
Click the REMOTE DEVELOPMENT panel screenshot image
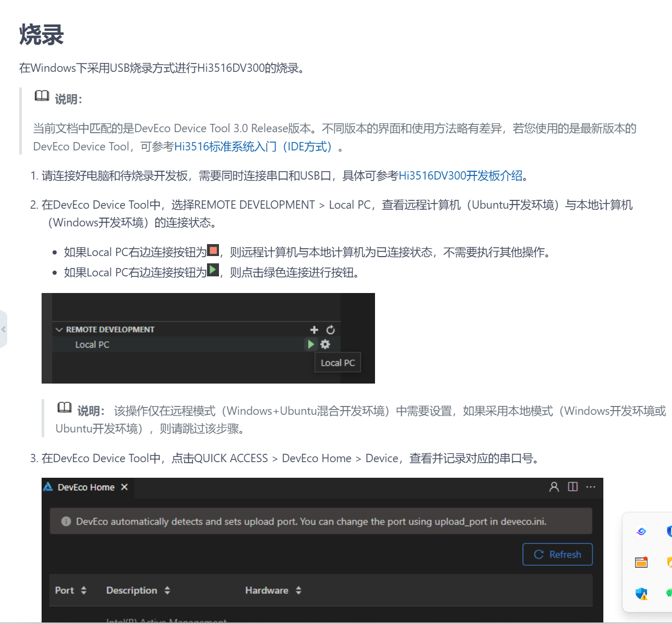pos(208,338)
